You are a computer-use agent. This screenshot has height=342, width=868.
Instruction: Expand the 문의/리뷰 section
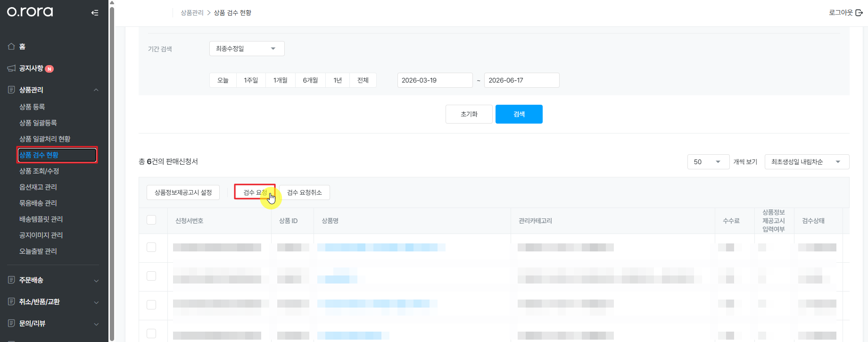pyautogui.click(x=96, y=324)
